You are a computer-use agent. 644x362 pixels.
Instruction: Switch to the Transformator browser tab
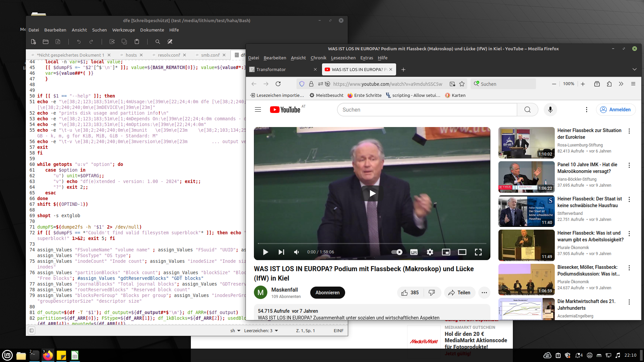pyautogui.click(x=283, y=70)
